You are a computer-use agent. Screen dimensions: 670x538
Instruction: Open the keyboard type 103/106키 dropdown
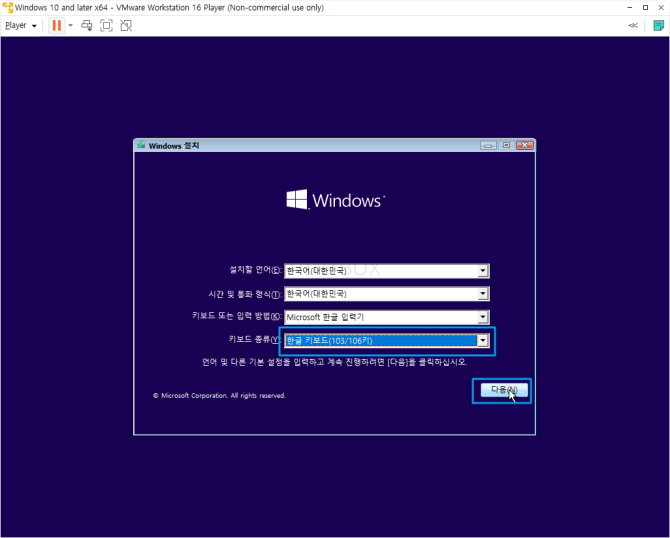pos(387,341)
